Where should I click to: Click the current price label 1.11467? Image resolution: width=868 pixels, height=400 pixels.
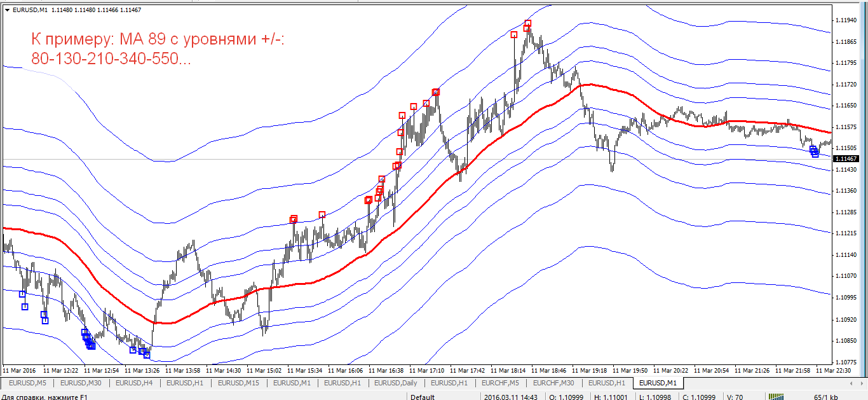tap(846, 159)
